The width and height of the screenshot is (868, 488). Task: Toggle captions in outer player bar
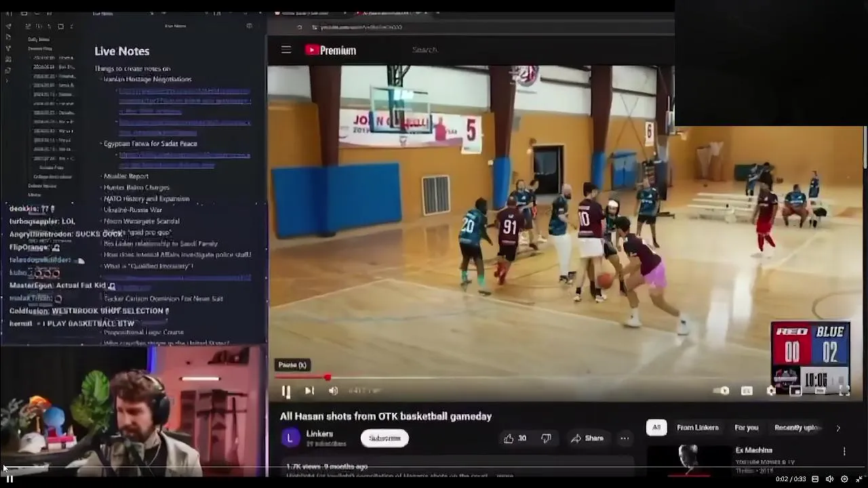pos(815,479)
